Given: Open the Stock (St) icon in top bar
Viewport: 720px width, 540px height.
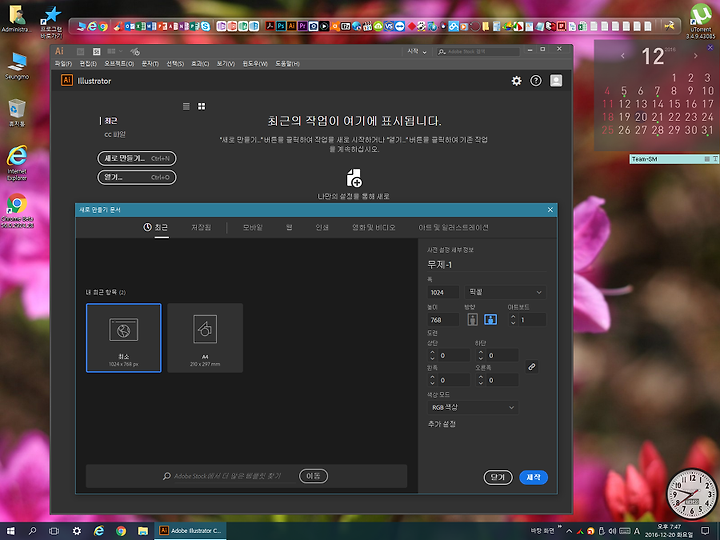Looking at the screenshot, I should 96,51.
